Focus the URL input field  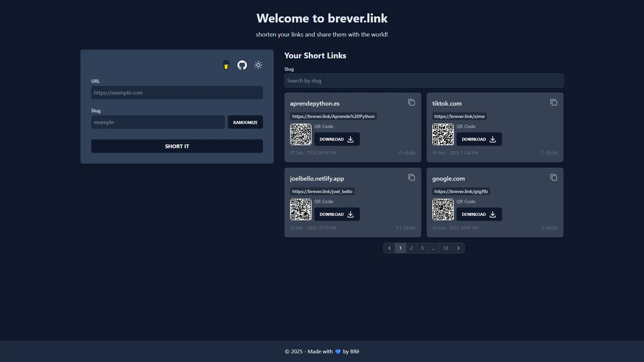click(x=177, y=93)
